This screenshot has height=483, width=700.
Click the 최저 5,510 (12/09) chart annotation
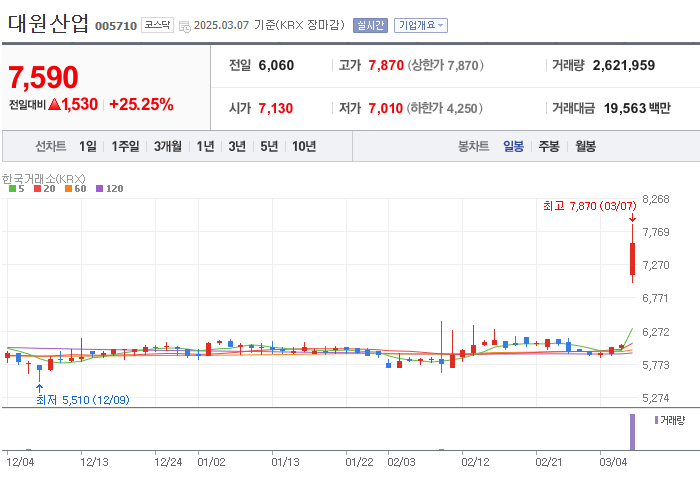(83, 400)
